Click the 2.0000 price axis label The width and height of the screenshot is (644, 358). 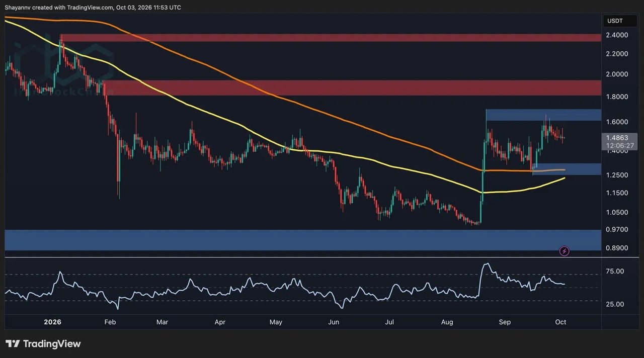(617, 74)
